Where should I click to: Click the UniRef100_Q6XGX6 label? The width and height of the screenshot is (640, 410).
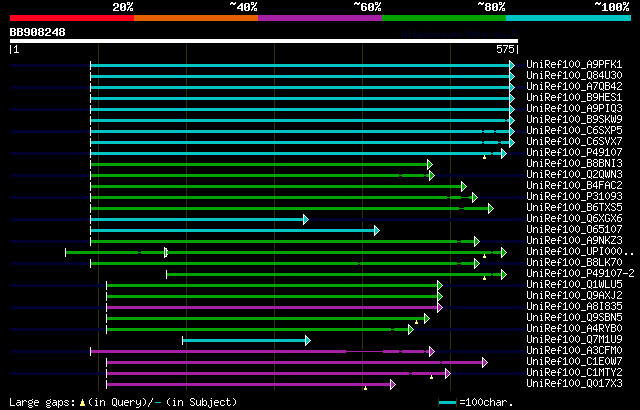(x=574, y=219)
